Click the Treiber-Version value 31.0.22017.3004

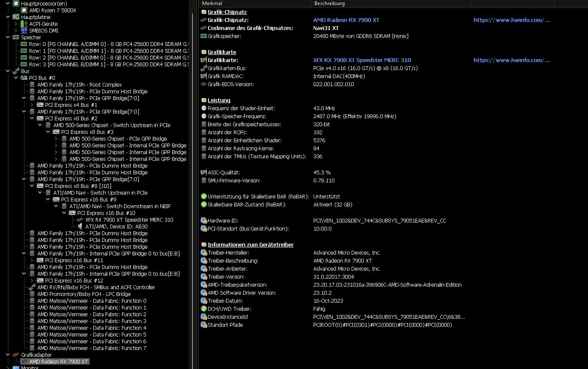click(333, 277)
